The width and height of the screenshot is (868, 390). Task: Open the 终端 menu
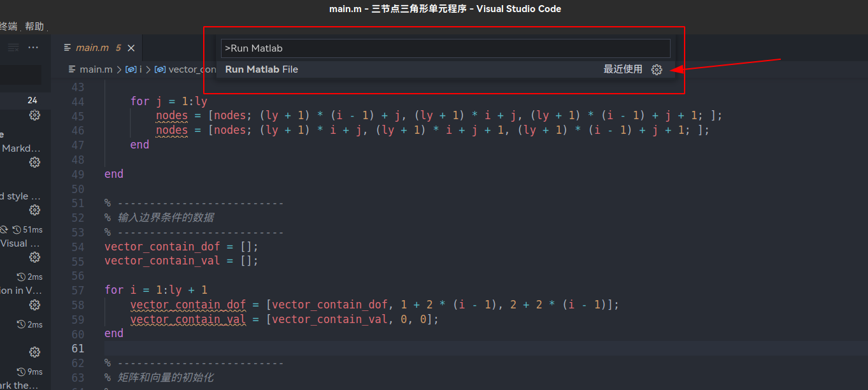point(9,26)
